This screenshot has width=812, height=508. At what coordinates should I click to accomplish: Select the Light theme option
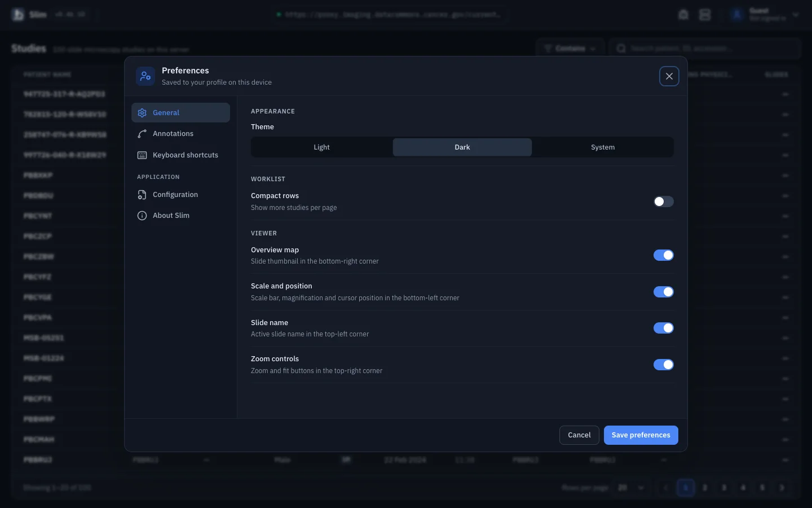322,147
